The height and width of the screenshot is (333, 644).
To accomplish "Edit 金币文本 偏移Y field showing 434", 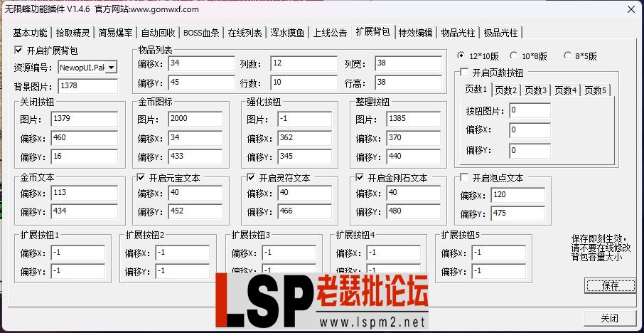I will pos(85,212).
